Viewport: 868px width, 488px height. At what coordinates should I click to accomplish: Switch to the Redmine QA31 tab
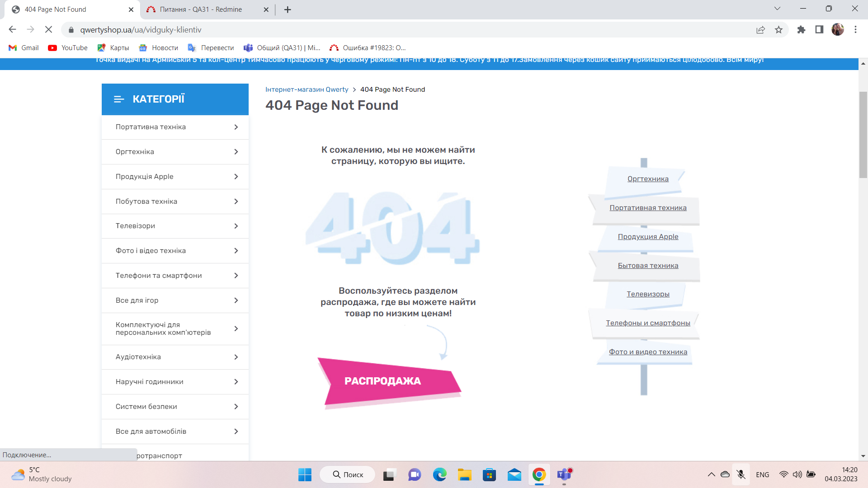(x=201, y=9)
